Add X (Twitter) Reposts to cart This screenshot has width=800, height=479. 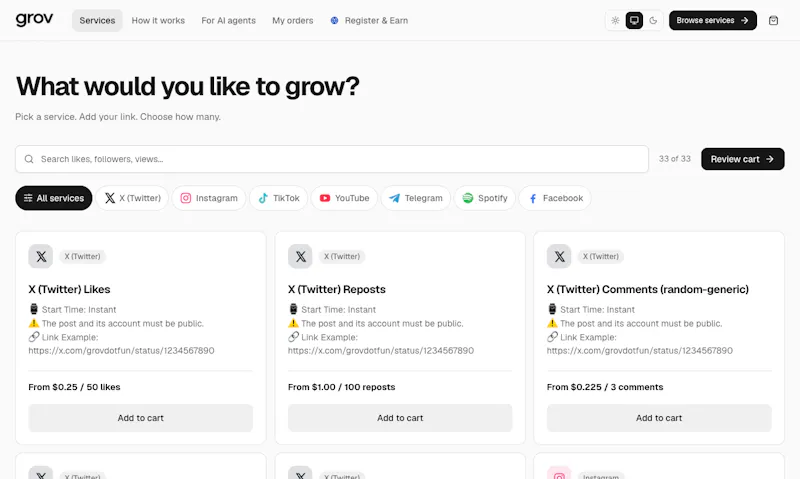(x=400, y=418)
